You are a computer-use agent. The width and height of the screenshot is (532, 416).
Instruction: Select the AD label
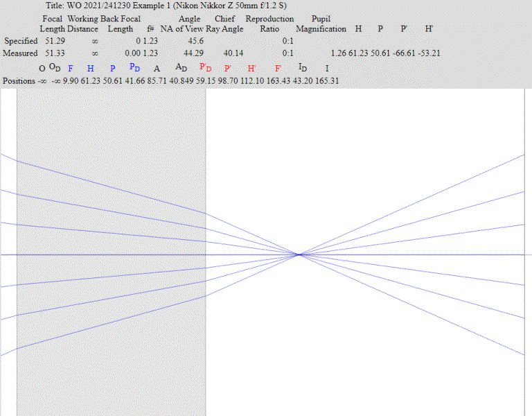pyautogui.click(x=181, y=67)
